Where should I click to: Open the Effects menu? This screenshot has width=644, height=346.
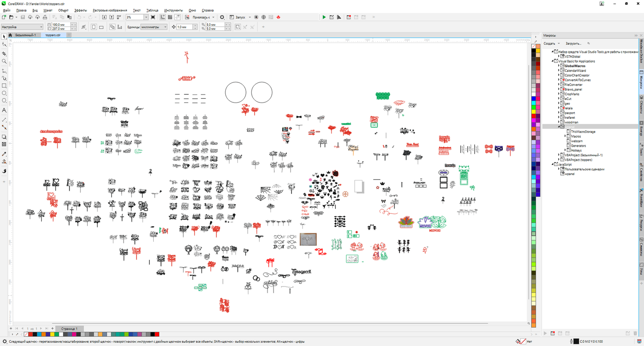point(80,10)
